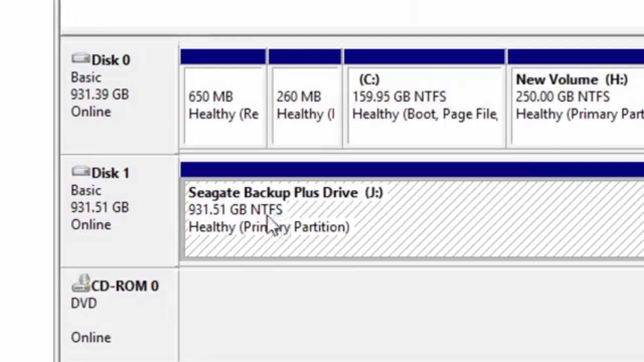
Task: Select the (C:) 159.95 GB NTFS partition
Action: (425, 106)
